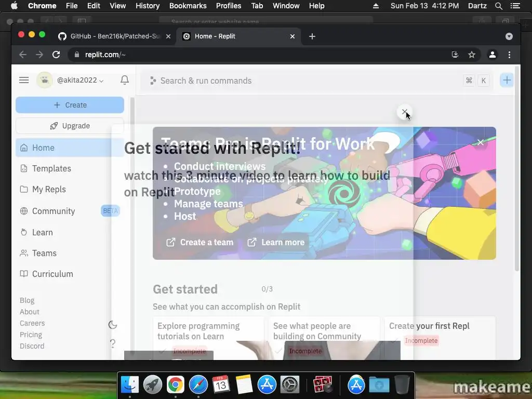The image size is (532, 399).
Task: Open the File menu
Action: pyautogui.click(x=72, y=6)
